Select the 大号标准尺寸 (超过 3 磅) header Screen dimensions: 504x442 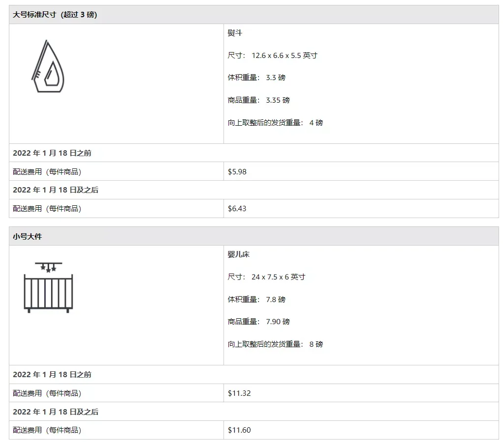(x=55, y=15)
